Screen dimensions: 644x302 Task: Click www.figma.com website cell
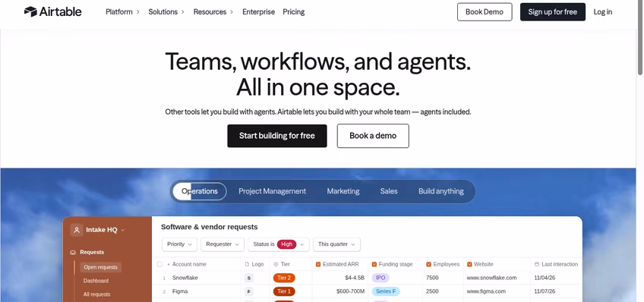point(486,291)
